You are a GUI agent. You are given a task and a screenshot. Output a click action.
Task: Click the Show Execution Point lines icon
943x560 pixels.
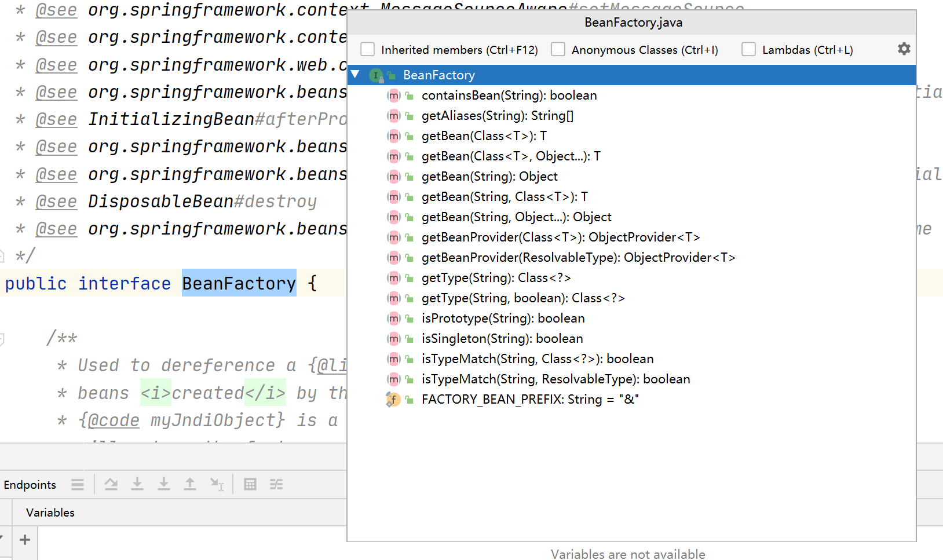(78, 484)
